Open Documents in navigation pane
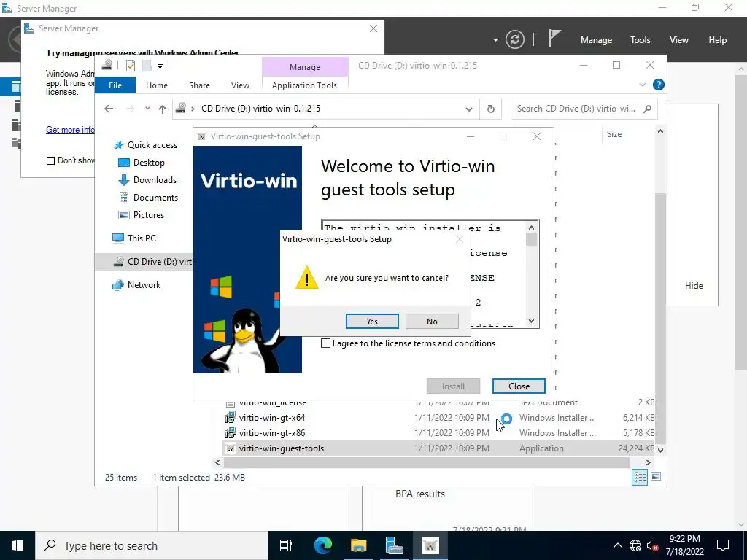 coord(148,198)
